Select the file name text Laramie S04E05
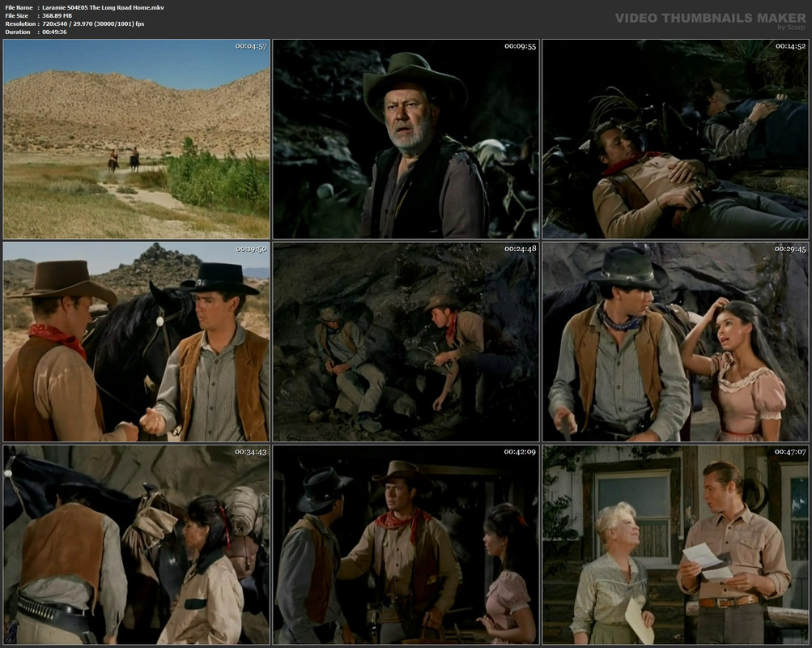The image size is (812, 648). coord(66,8)
